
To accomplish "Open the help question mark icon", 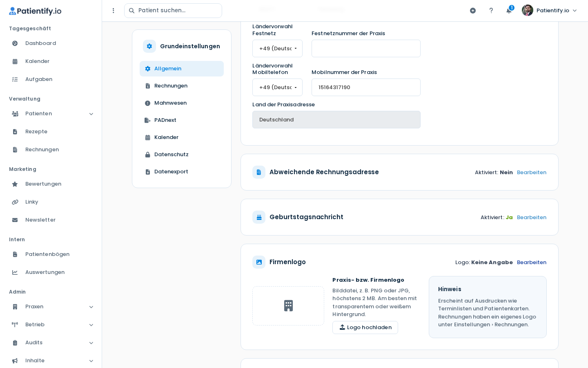I will (491, 11).
